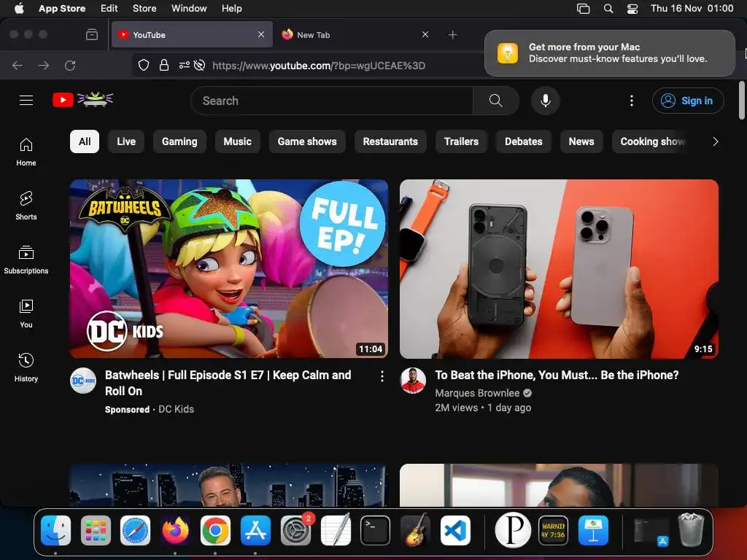Click the browser address bar URL
This screenshot has width=747, height=560.
(x=319, y=66)
